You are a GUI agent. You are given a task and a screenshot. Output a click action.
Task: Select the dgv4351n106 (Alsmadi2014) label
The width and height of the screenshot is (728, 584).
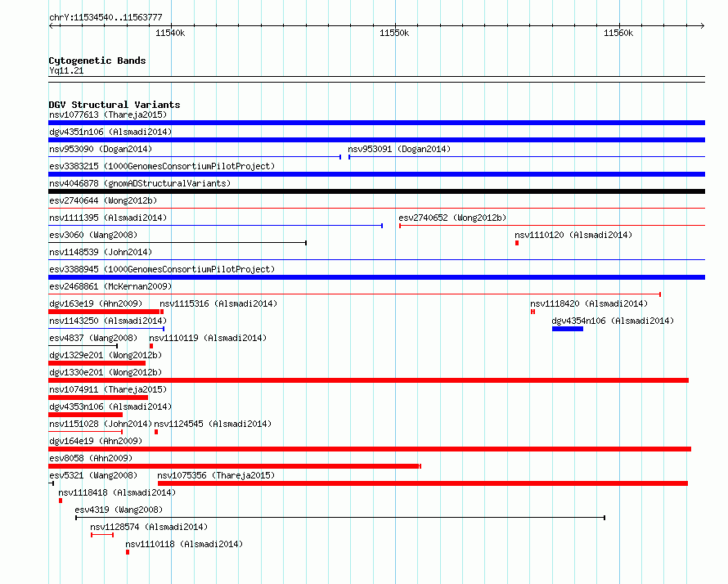[x=110, y=132]
